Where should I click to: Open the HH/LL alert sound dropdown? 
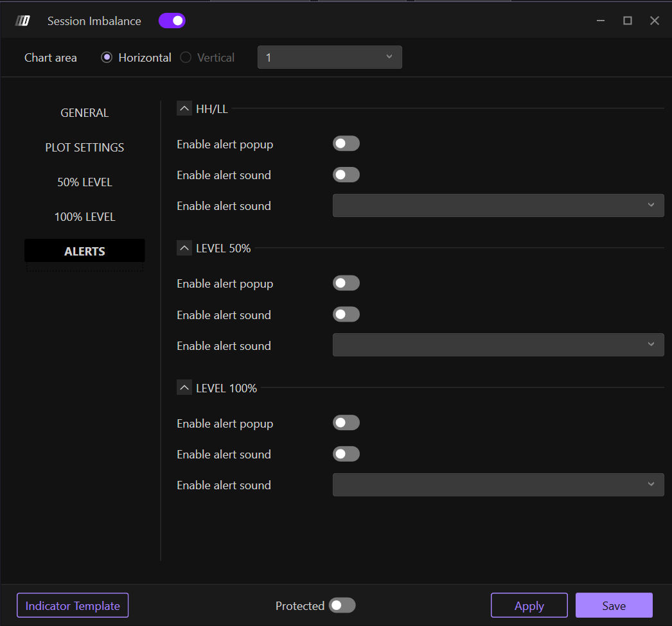click(x=498, y=205)
